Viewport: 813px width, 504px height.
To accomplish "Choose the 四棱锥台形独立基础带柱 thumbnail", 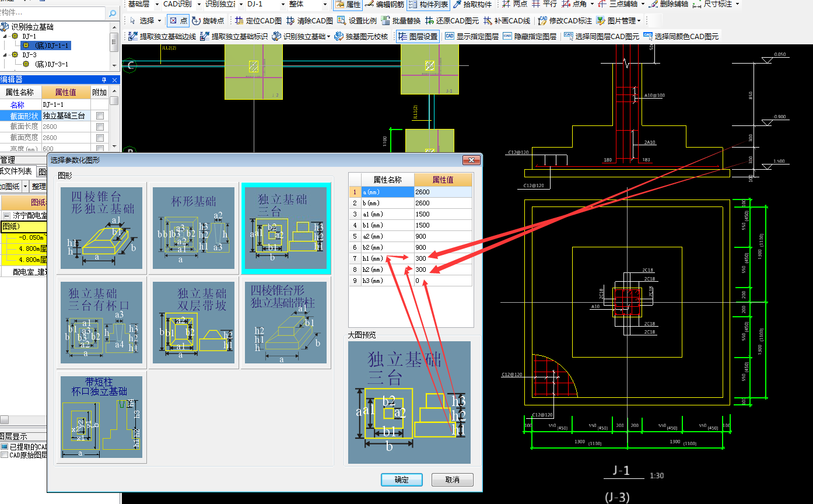I will click(286, 323).
